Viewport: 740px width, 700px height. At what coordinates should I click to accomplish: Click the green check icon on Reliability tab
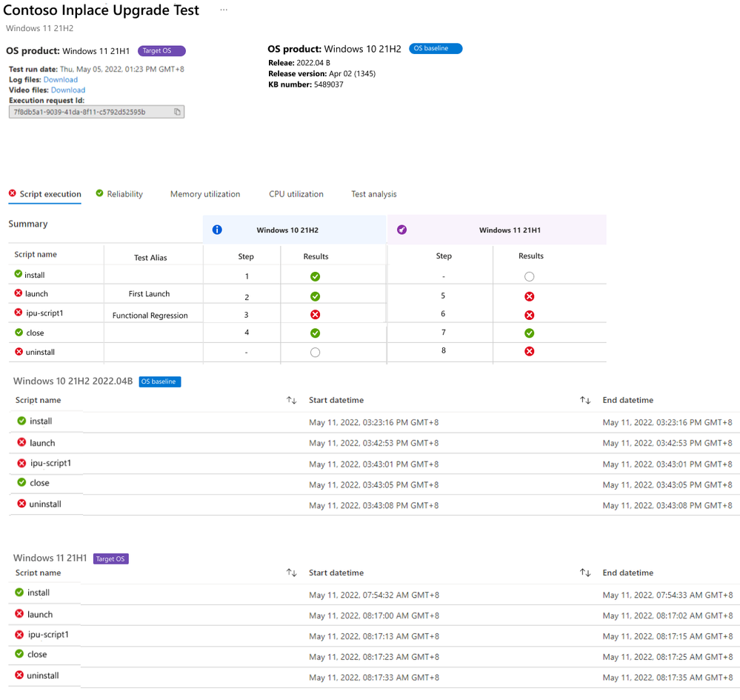coord(99,193)
